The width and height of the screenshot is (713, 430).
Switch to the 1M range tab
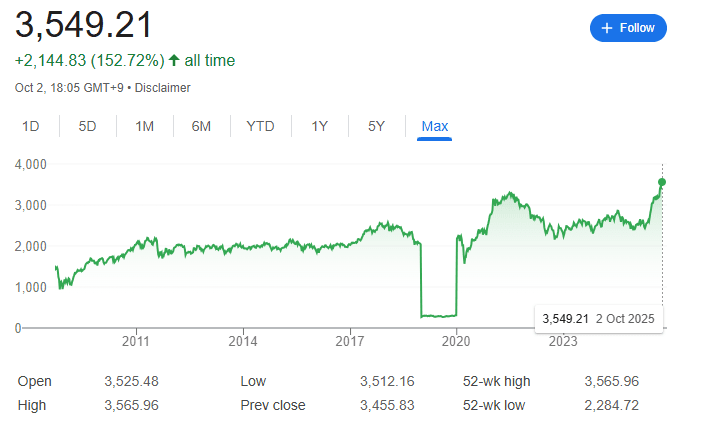[x=145, y=126]
